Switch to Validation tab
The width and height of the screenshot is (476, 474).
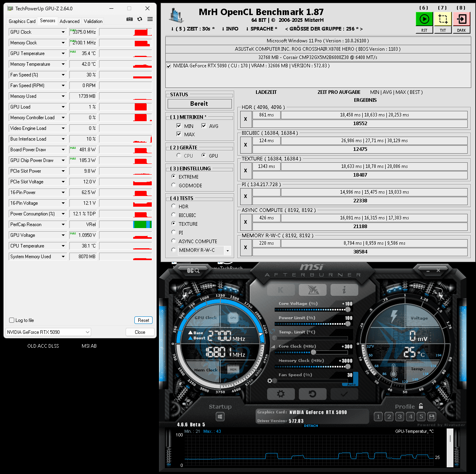tap(93, 21)
